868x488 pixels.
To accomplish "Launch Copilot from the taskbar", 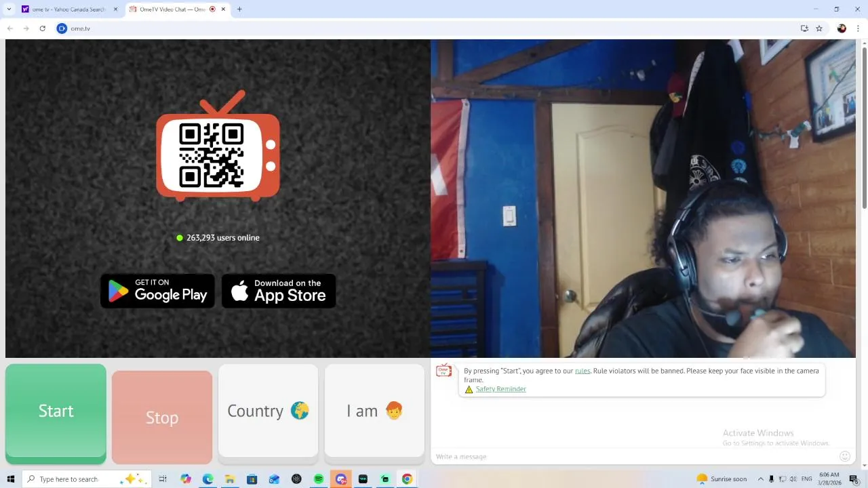I will (186, 479).
